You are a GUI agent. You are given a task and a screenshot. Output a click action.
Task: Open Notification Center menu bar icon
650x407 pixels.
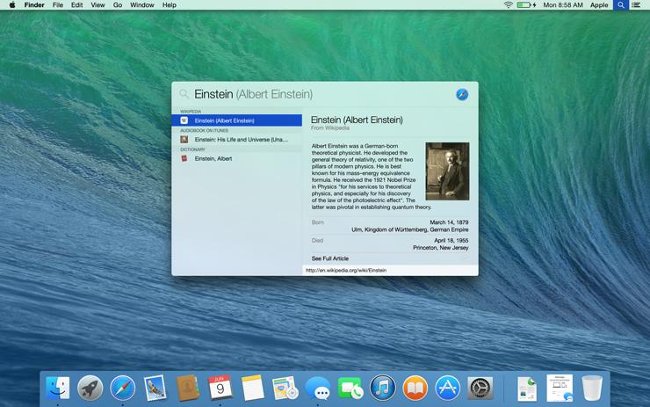click(x=636, y=5)
